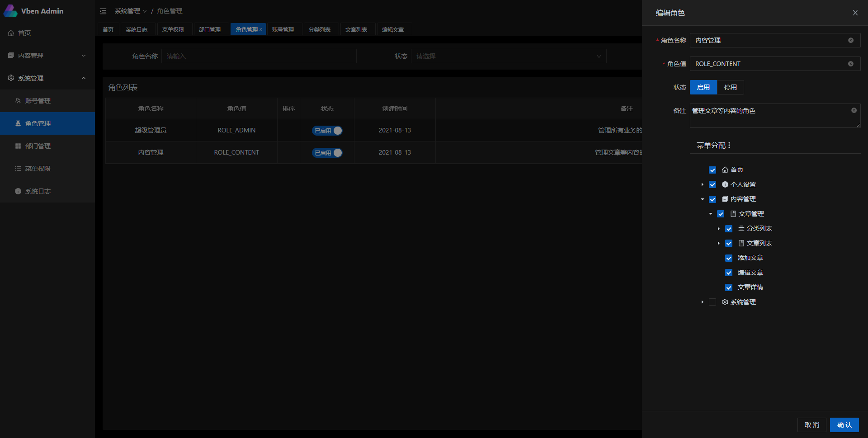868x438 pixels.
Task: Expand the 文章列表 tree node
Action: point(719,243)
